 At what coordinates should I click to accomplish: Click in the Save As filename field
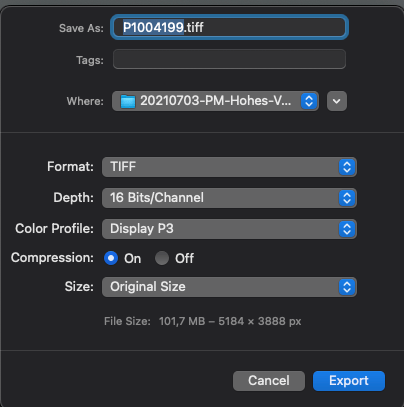pos(229,27)
